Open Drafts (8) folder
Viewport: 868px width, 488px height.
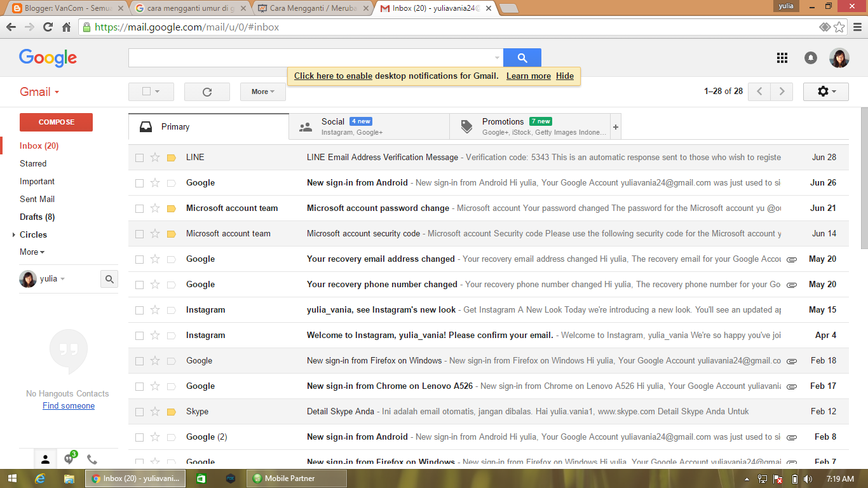pyautogui.click(x=37, y=217)
